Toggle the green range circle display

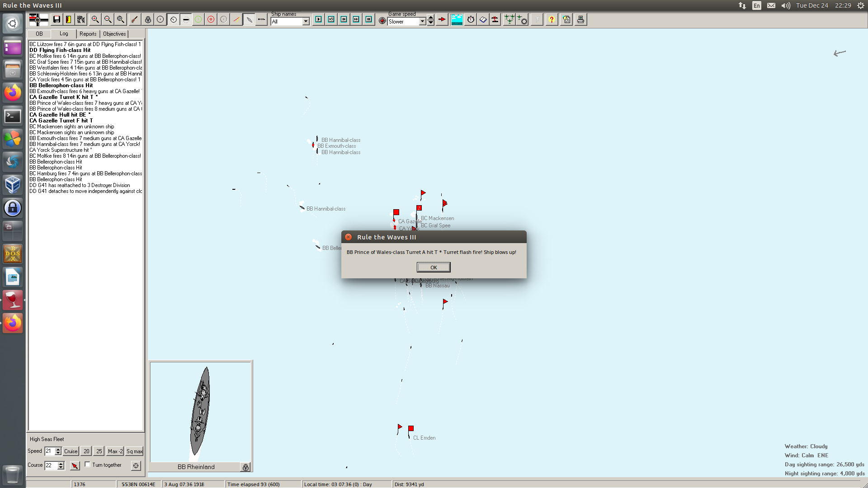(198, 19)
